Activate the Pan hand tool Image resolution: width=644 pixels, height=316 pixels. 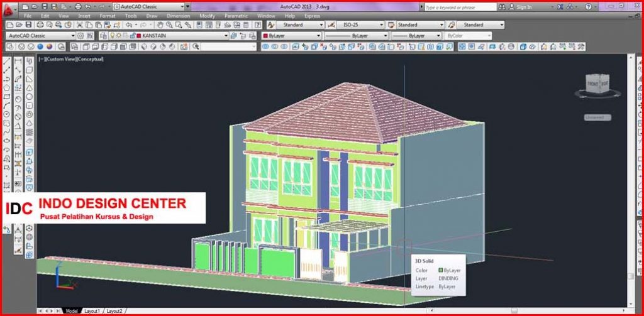click(x=160, y=25)
